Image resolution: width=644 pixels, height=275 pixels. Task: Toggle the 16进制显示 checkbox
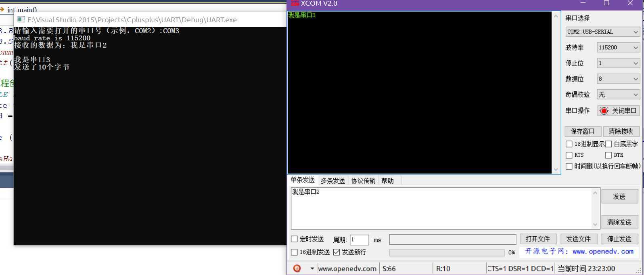click(569, 144)
